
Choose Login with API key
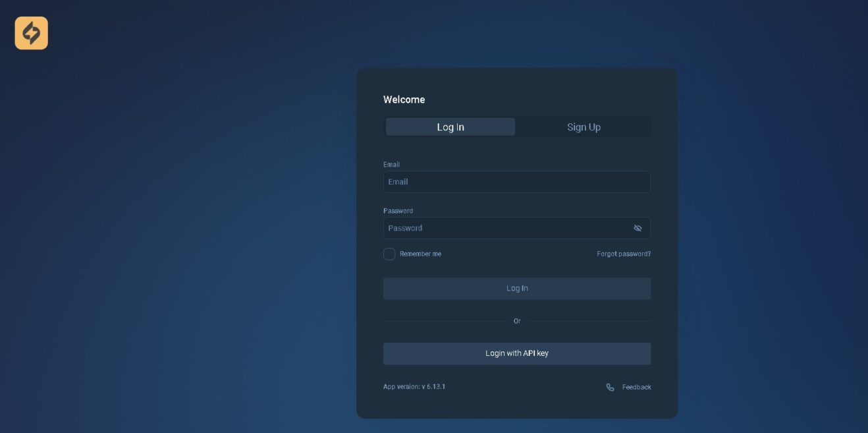coord(516,353)
